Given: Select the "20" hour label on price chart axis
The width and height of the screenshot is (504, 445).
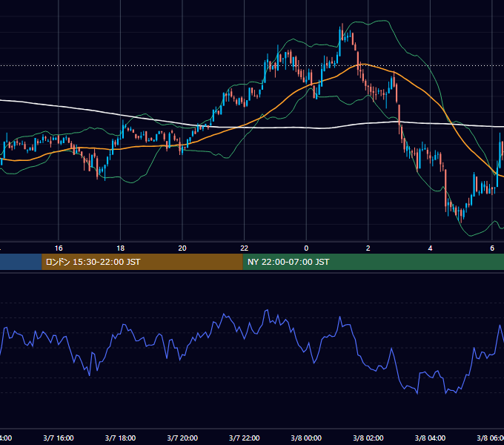Looking at the screenshot, I should click(182, 248).
